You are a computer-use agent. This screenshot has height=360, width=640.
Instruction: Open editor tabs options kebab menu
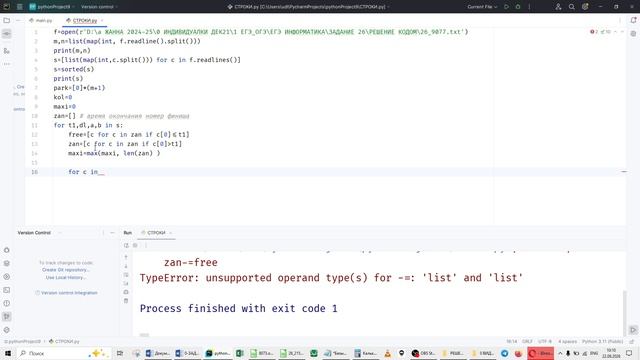tap(620, 20)
